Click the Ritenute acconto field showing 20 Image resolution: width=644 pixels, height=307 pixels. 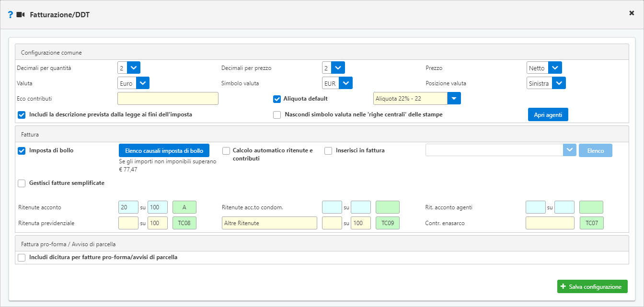128,207
